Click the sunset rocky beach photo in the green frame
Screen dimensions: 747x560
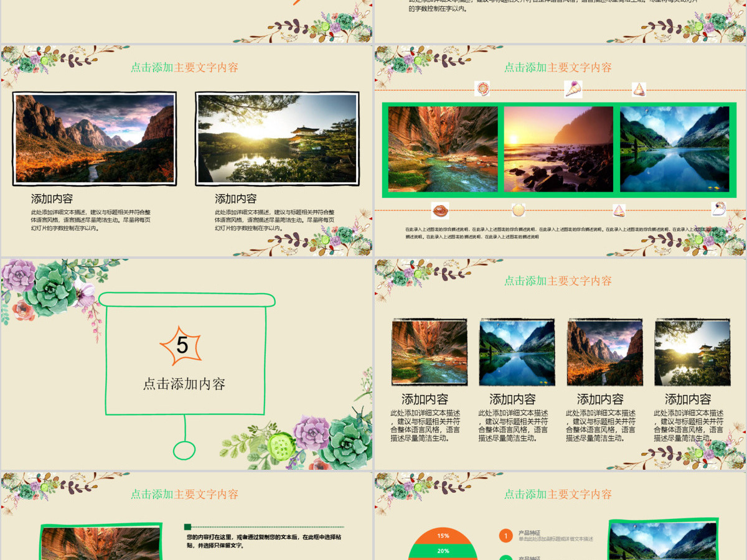point(559,149)
